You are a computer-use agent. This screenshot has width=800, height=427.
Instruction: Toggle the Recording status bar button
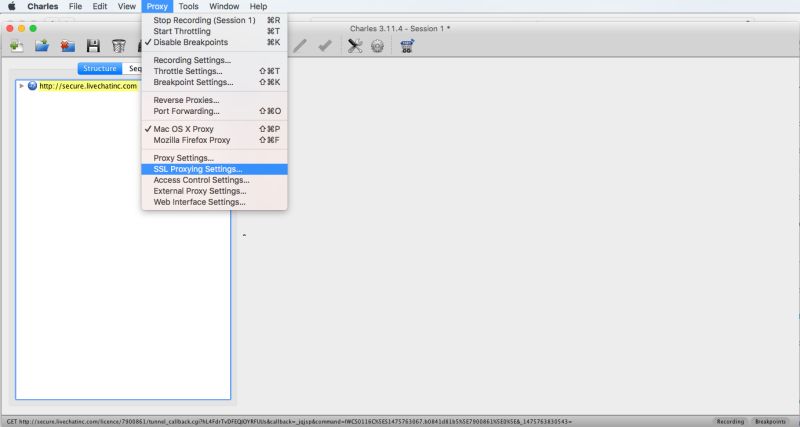(x=730, y=422)
